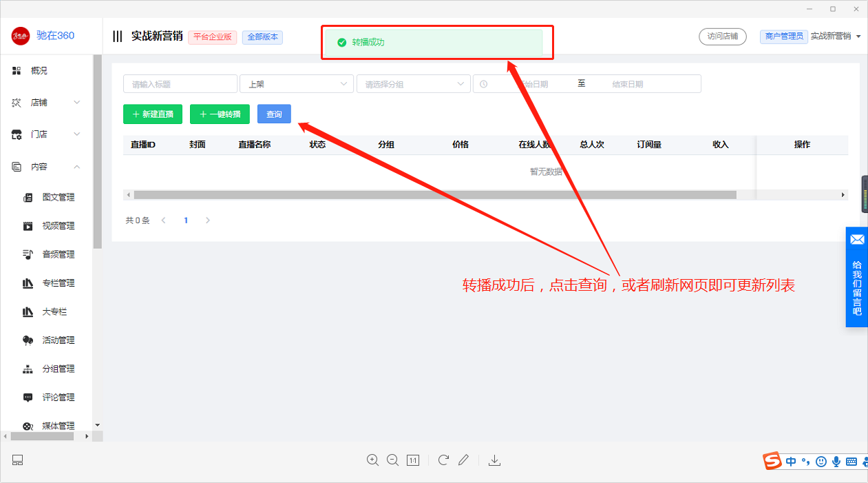Screen dimensions: 868x483
Task: Click the blue 查询 button
Action: point(274,114)
